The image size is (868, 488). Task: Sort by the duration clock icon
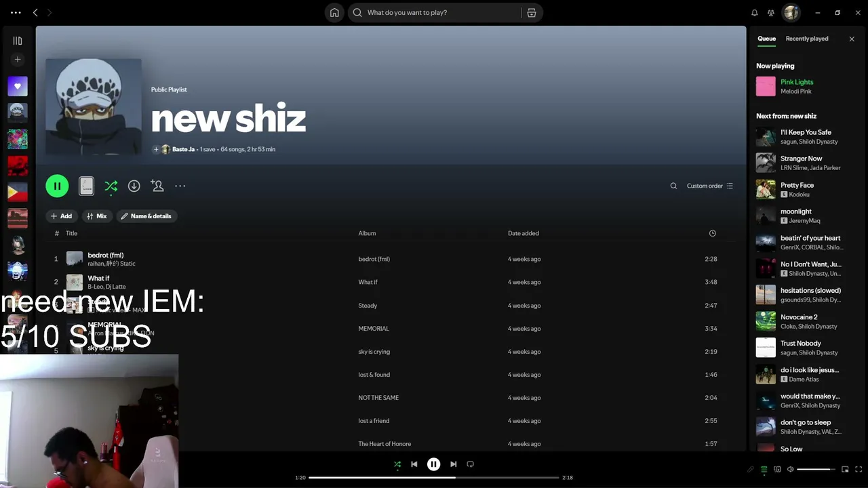click(x=712, y=233)
